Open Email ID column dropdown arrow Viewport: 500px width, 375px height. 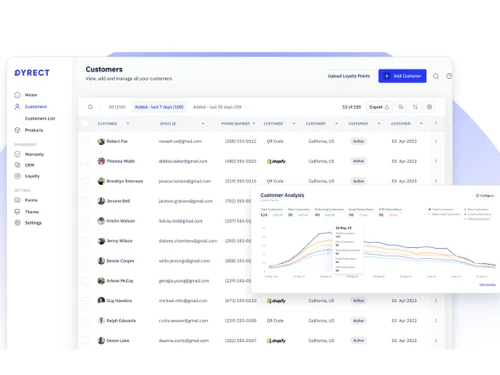tap(203, 124)
